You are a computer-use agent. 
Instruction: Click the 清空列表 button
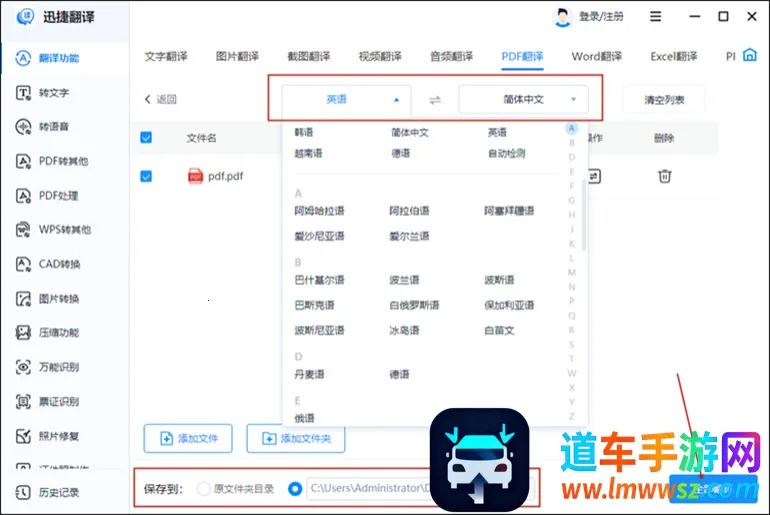[x=664, y=100]
